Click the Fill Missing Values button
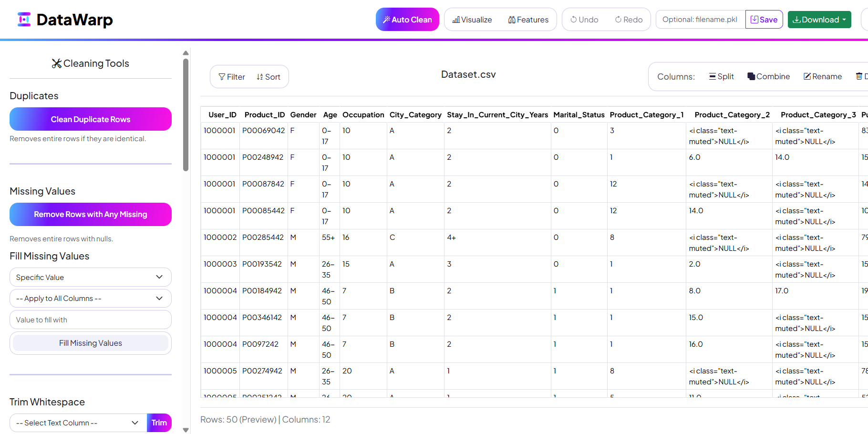Viewport: 868px width, 434px height. tap(91, 343)
